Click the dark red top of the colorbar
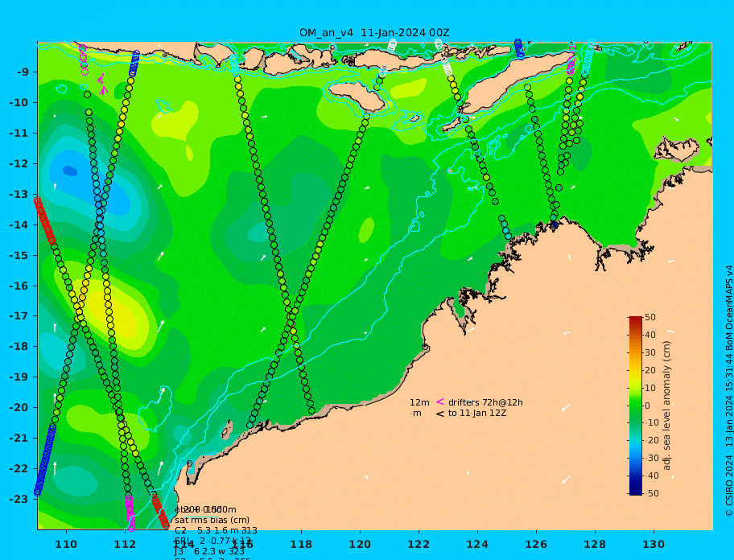 [635, 319]
